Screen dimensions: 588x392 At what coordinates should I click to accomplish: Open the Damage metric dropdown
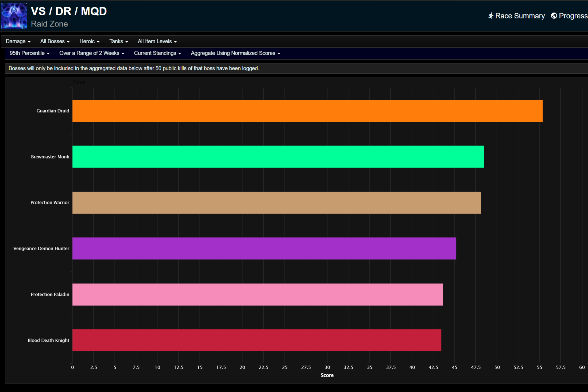point(18,41)
